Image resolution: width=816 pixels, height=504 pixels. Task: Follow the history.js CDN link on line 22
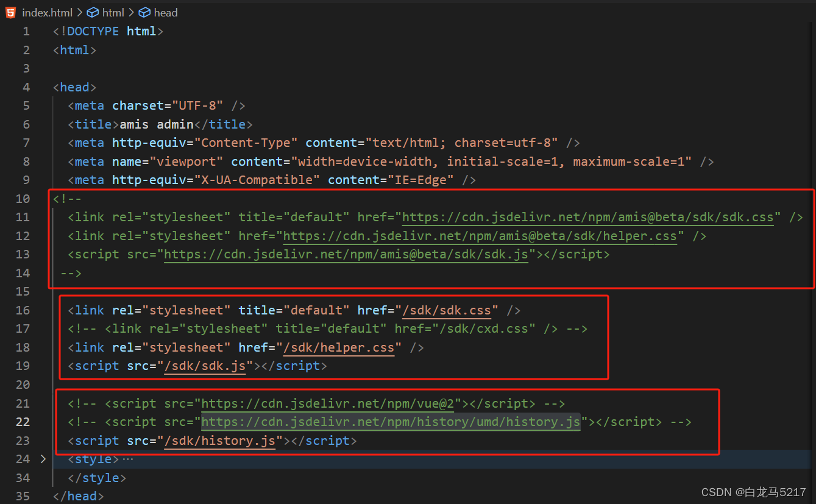tap(391, 422)
